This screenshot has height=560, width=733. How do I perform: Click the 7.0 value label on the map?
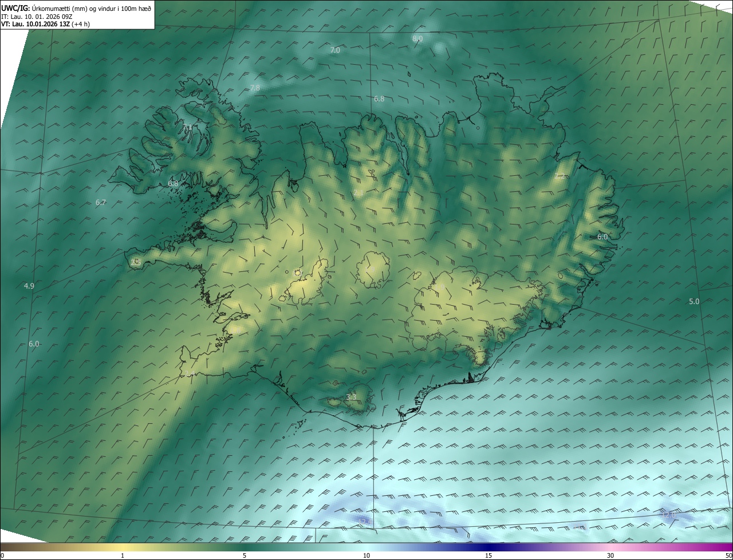335,50
